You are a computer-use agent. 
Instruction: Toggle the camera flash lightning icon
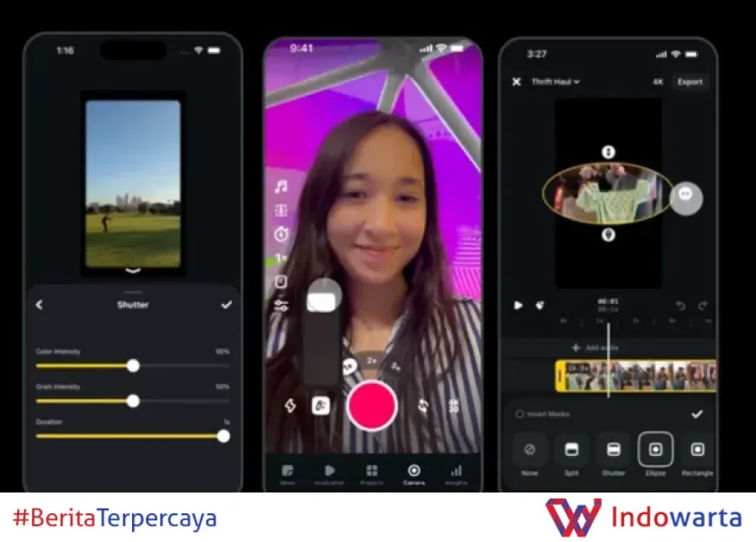pyautogui.click(x=290, y=406)
